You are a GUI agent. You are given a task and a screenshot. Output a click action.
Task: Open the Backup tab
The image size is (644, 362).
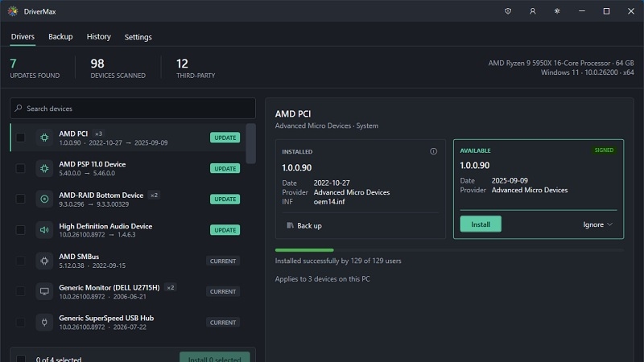[60, 36]
